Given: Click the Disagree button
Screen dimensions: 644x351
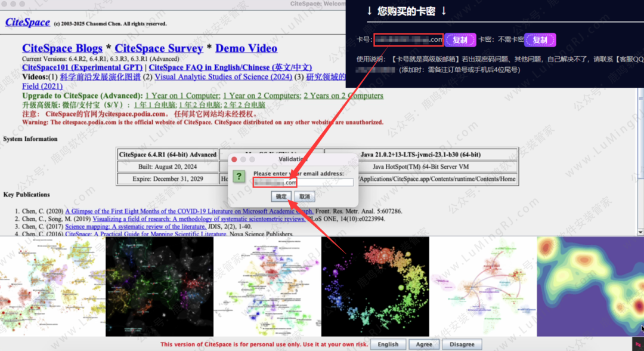Looking at the screenshot, I should point(462,344).
